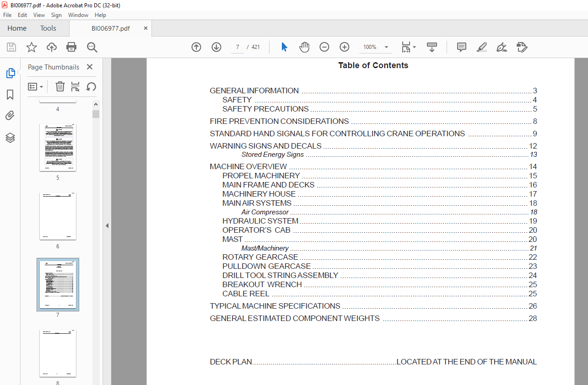The height and width of the screenshot is (385, 588).
Task: Click HYDRAULIC SYSTEM contents entry
Action: pos(379,221)
